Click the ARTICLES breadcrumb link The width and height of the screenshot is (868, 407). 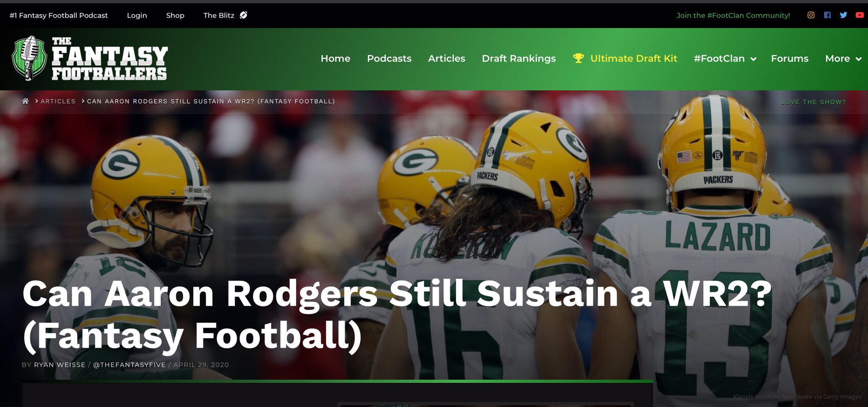(58, 101)
